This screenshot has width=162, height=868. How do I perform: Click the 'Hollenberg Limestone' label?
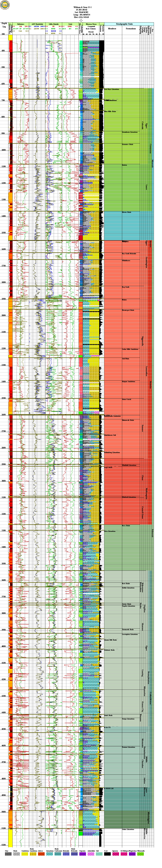pos(112,452)
